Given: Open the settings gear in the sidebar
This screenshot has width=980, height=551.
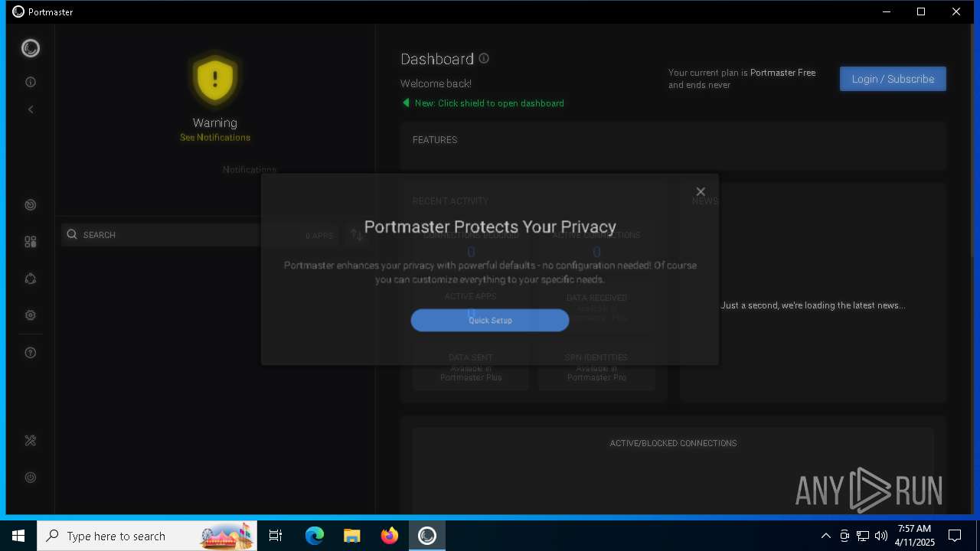Looking at the screenshot, I should point(31,315).
